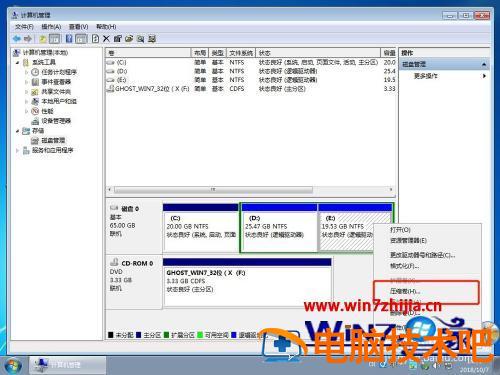Click the Windows Start orb
The width and height of the screenshot is (500, 375).
tap(13, 365)
